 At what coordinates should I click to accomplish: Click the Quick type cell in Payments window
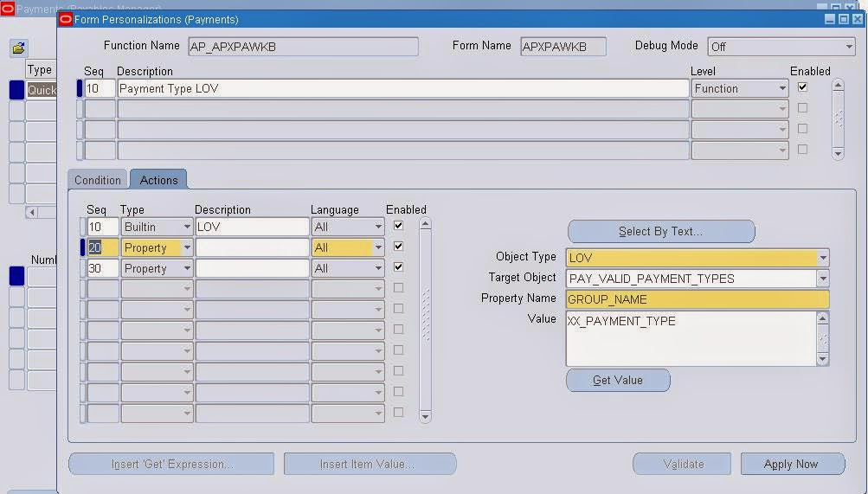tap(42, 90)
